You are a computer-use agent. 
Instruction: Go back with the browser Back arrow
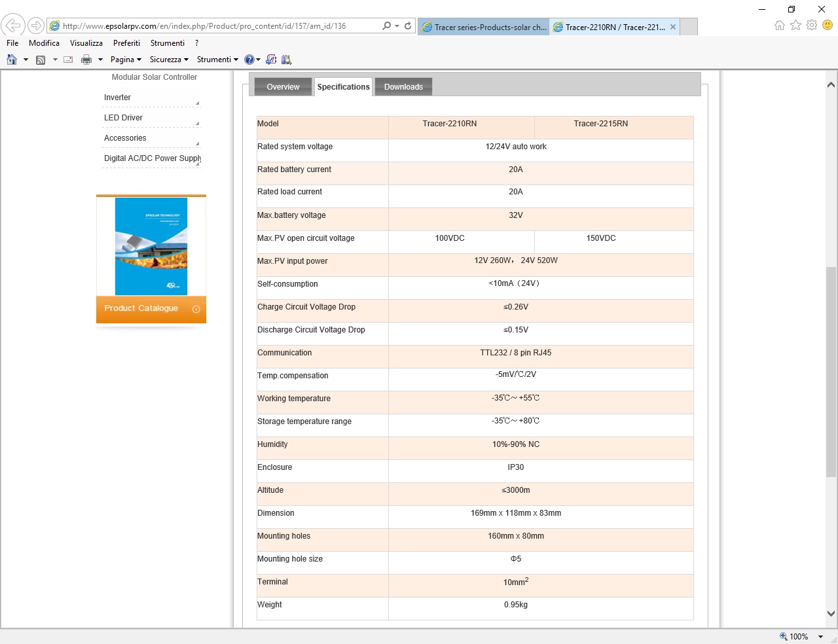[x=13, y=26]
